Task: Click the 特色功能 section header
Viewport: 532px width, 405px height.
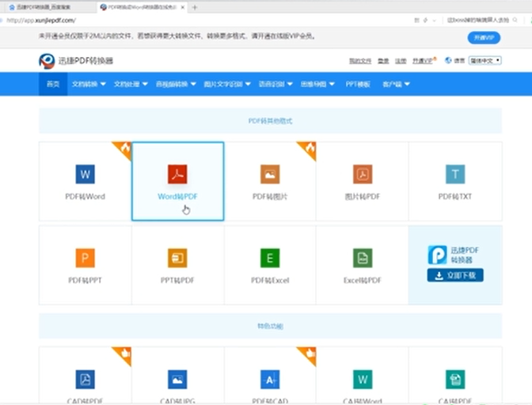Action: click(270, 326)
